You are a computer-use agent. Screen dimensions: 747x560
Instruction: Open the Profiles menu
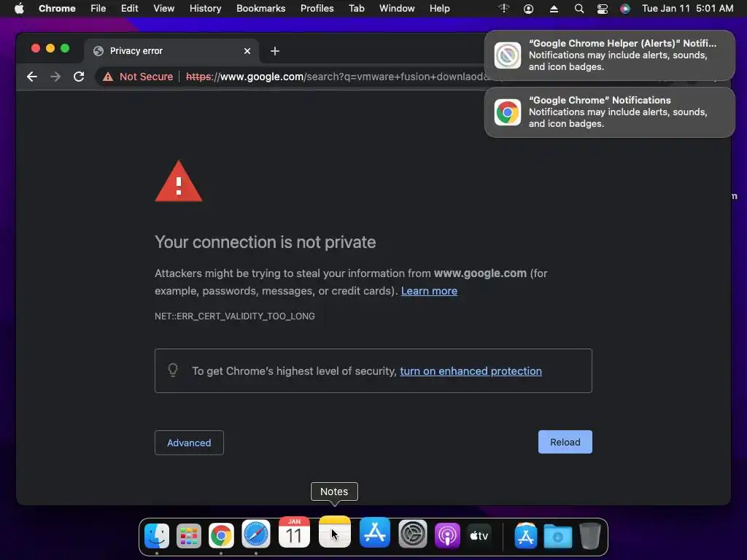click(x=317, y=9)
